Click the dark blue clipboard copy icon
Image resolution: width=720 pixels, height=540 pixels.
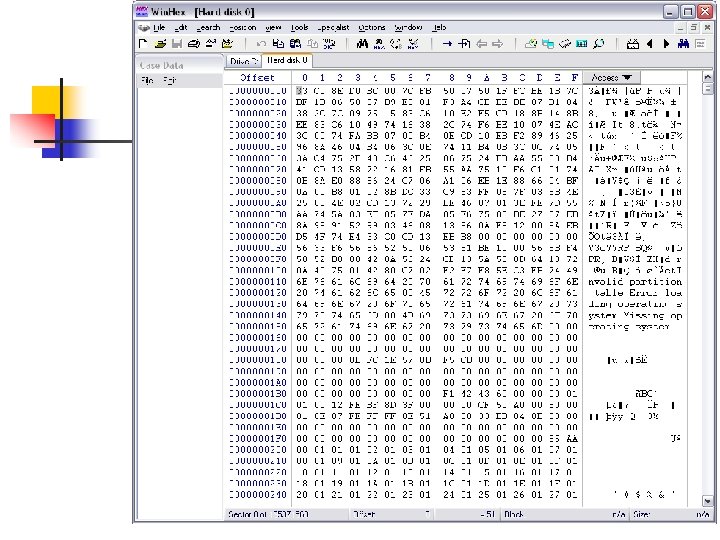tap(295, 44)
